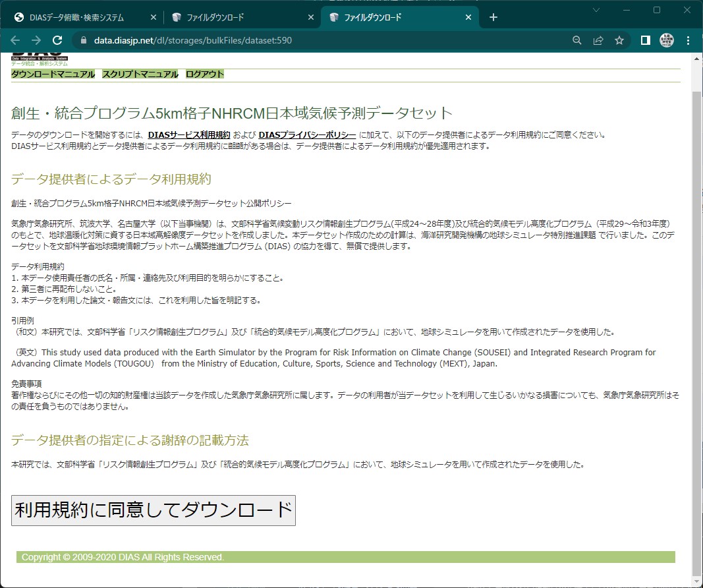Click the ログアウト link

click(x=204, y=74)
